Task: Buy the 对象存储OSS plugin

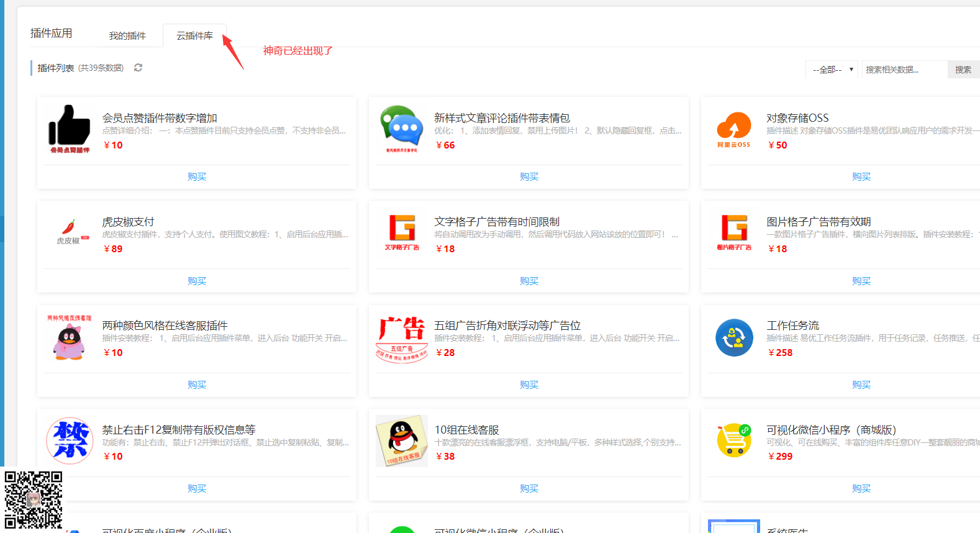Action: click(x=861, y=177)
